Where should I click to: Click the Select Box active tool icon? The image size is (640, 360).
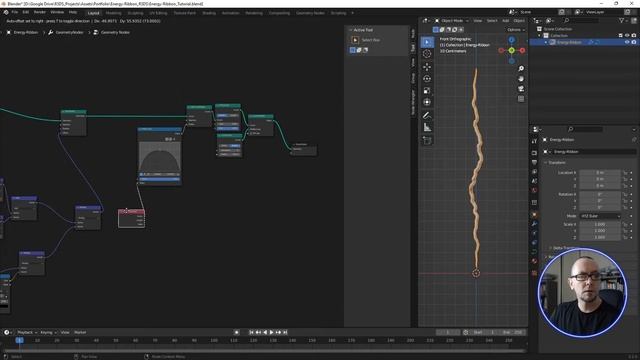click(x=355, y=40)
